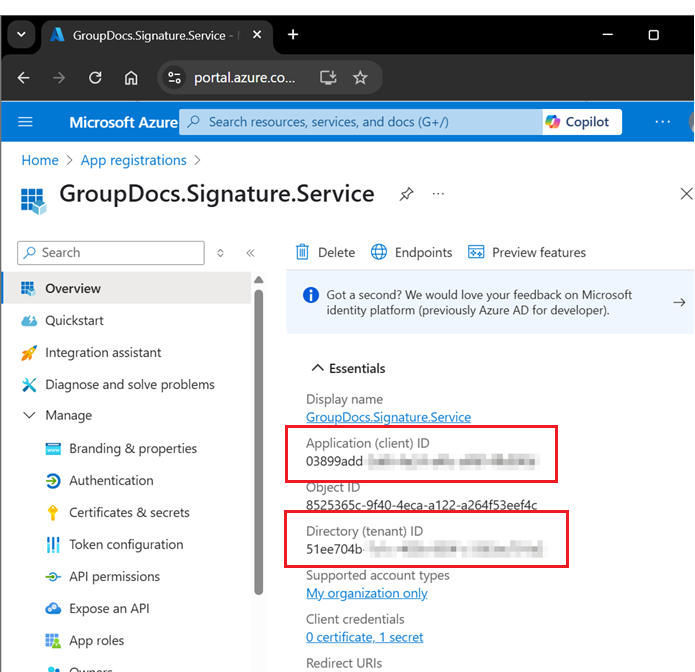The width and height of the screenshot is (695, 672).
Task: Open the Azure portal hamburger menu
Action: tap(26, 122)
